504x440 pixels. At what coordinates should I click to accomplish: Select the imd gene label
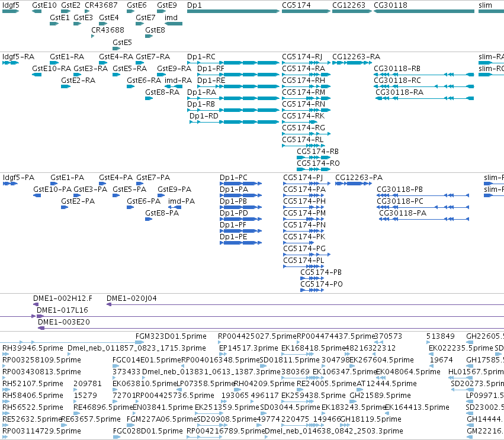pyautogui.click(x=171, y=18)
